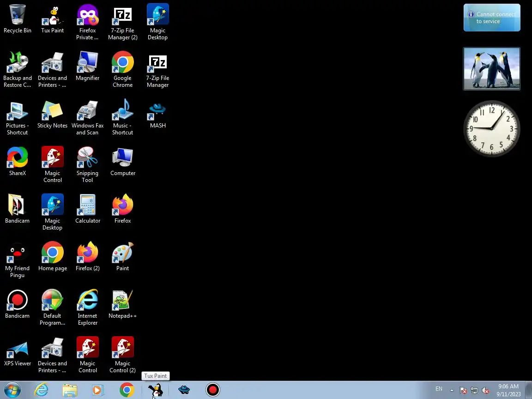Select the Magic Control icon beside ShareX
This screenshot has height=399, width=532.
click(x=52, y=165)
